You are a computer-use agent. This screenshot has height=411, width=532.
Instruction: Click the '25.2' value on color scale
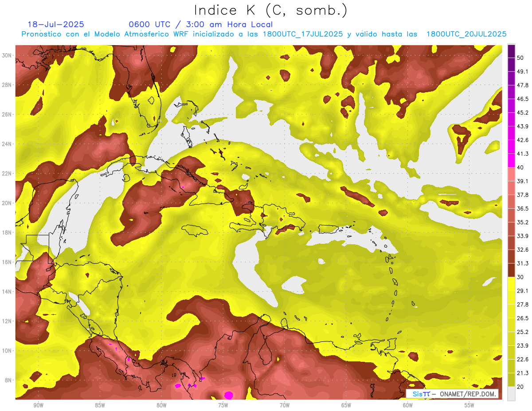[523, 332]
